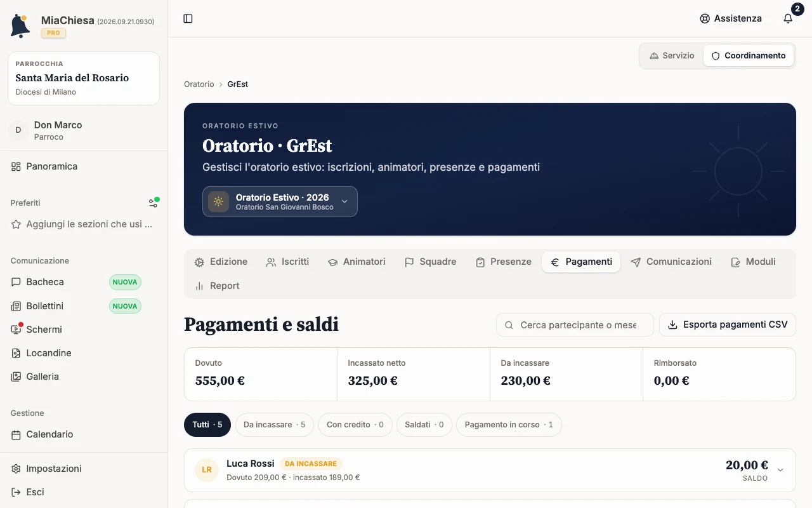
Task: Click the Da incassare 230,00 € card
Action: [566, 374]
